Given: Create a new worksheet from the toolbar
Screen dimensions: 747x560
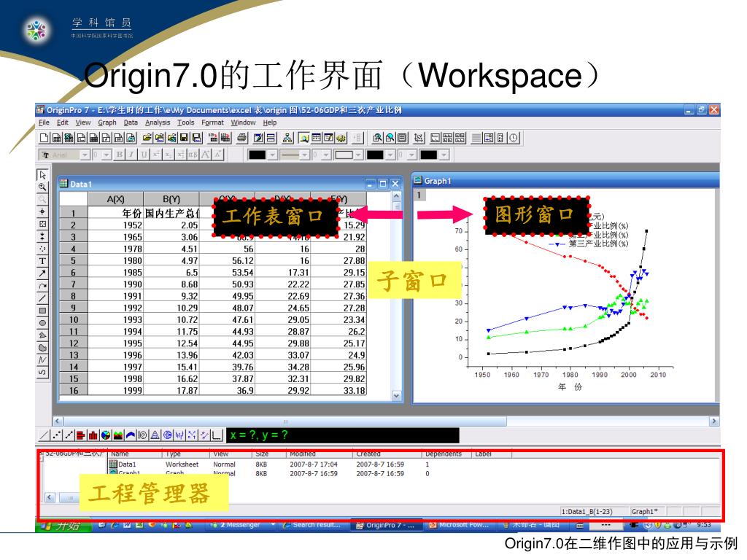Looking at the screenshot, I should click(56, 138).
